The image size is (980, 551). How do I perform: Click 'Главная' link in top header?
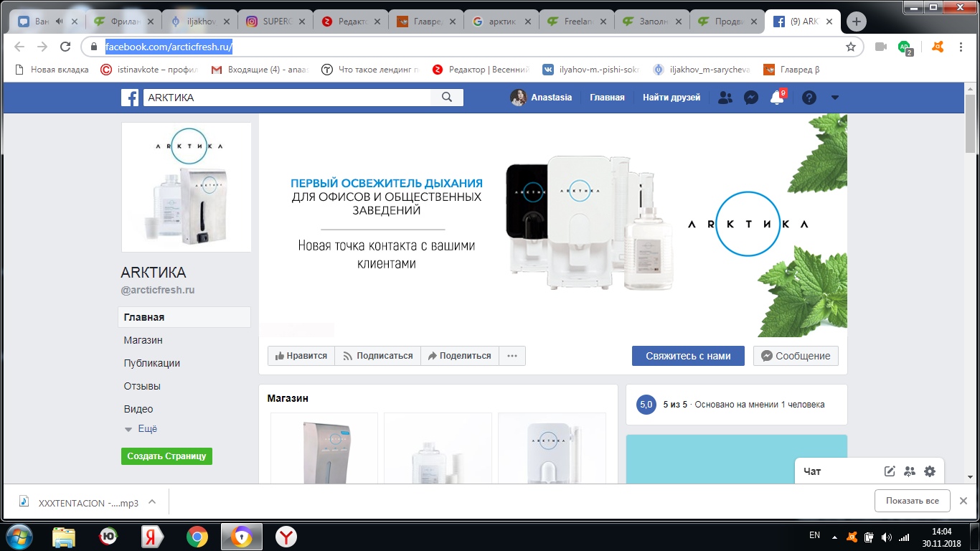[x=607, y=98]
